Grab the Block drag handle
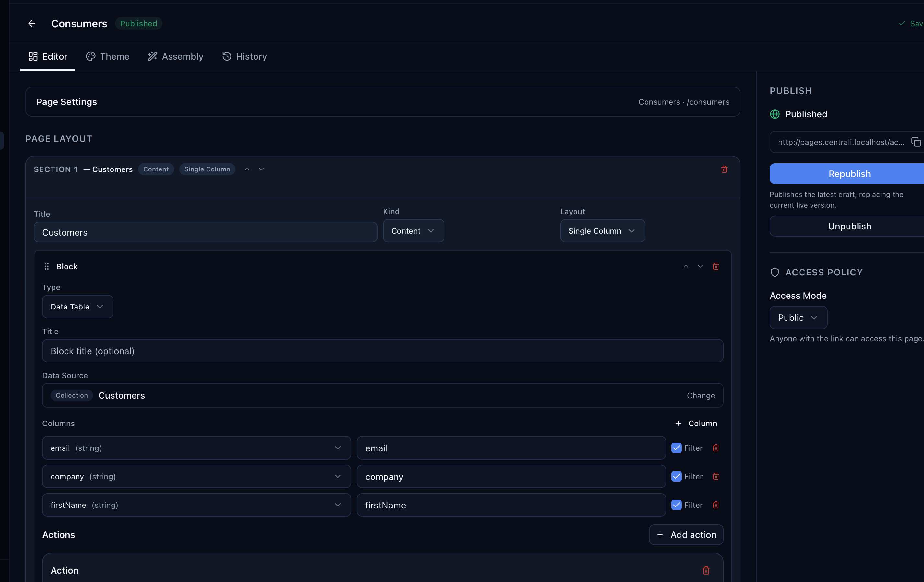This screenshot has width=924, height=582. tap(46, 266)
